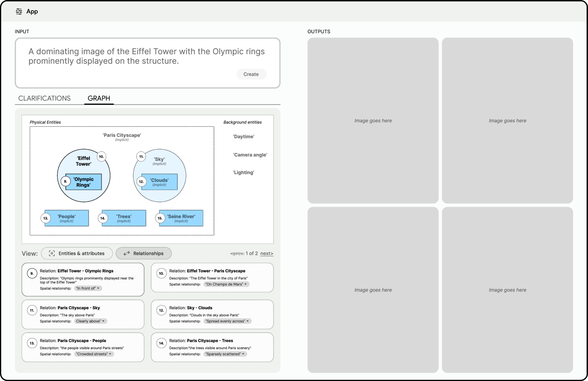Click the focus-frame icon on Entities & attributes
Screen dimensions: 588x381
(52, 254)
